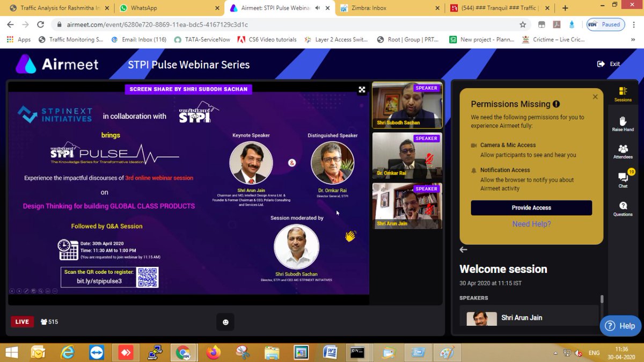644x362 pixels.
Task: Open New project - Plann... bookmark
Action: [481, 39]
